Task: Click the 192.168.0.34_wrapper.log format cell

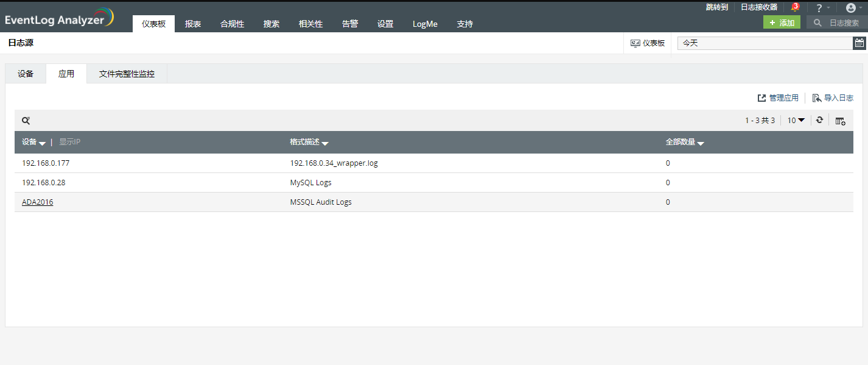Action: pos(334,163)
